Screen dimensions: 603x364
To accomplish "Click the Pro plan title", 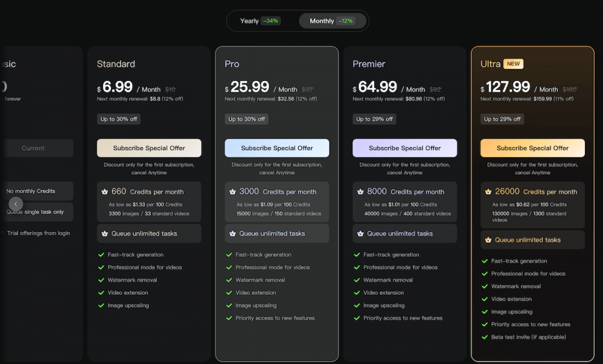I will [232, 64].
